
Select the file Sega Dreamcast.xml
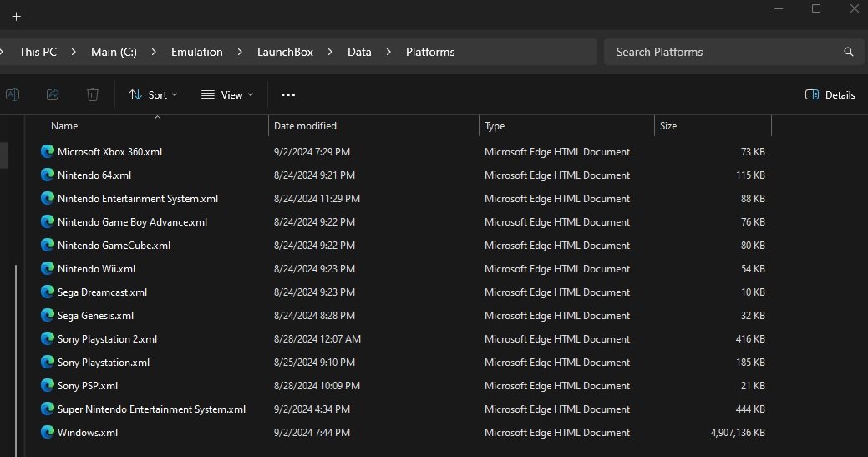tap(103, 292)
